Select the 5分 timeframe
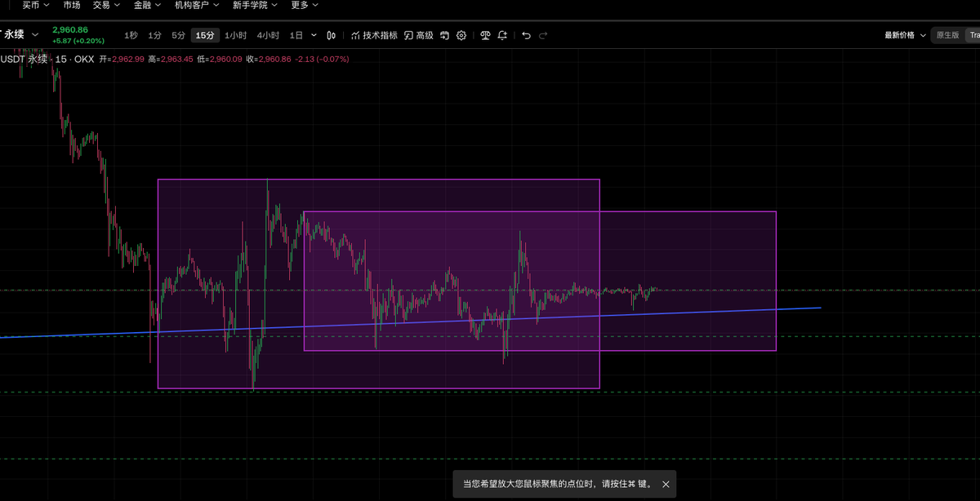This screenshot has width=980, height=501. point(178,35)
